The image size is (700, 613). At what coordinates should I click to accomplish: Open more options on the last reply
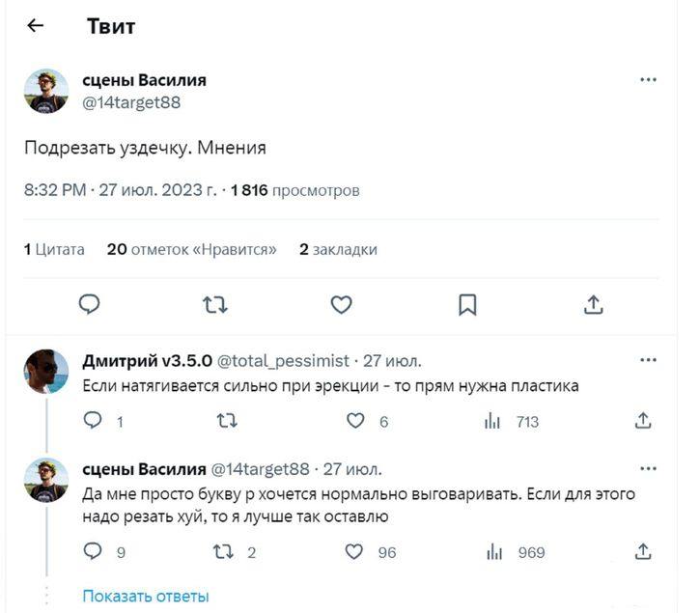648,468
